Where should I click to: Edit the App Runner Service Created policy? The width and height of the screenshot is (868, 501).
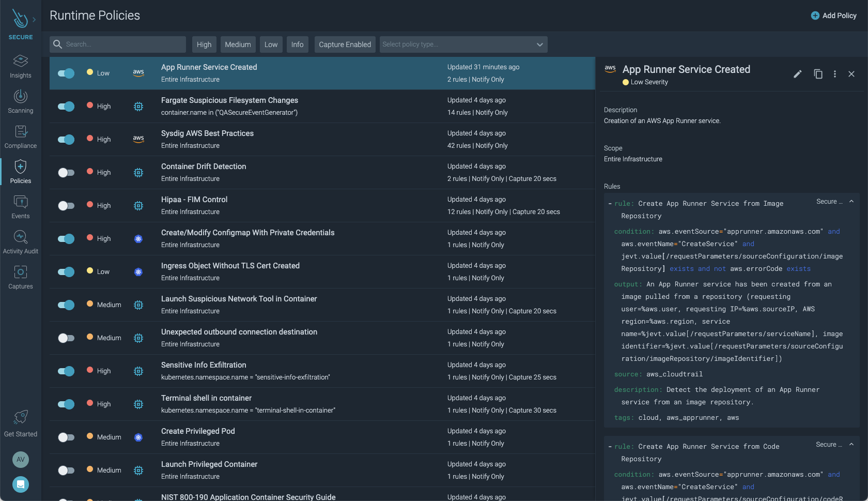tap(797, 74)
